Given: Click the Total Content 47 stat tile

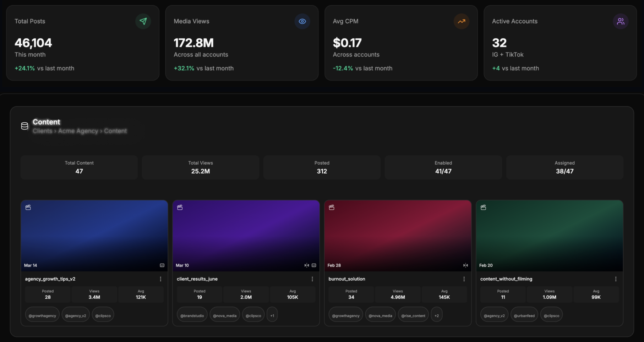Looking at the screenshot, I should (x=79, y=167).
